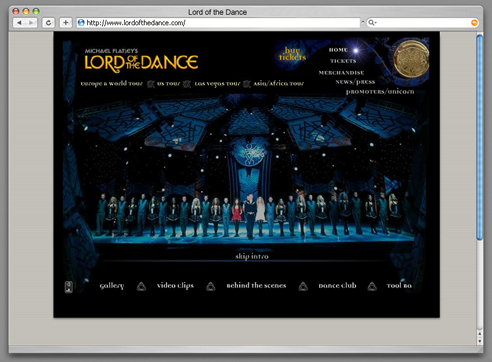
Task: Click triangle knot icon after video clips
Action: click(211, 286)
